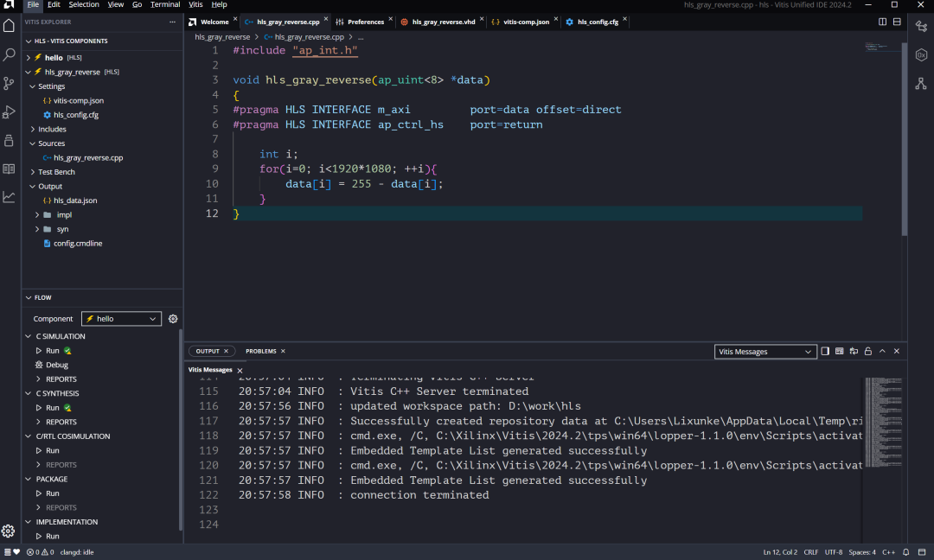Open the Vitis Messages output channel dropdown
The width and height of the screenshot is (934, 560).
point(764,352)
